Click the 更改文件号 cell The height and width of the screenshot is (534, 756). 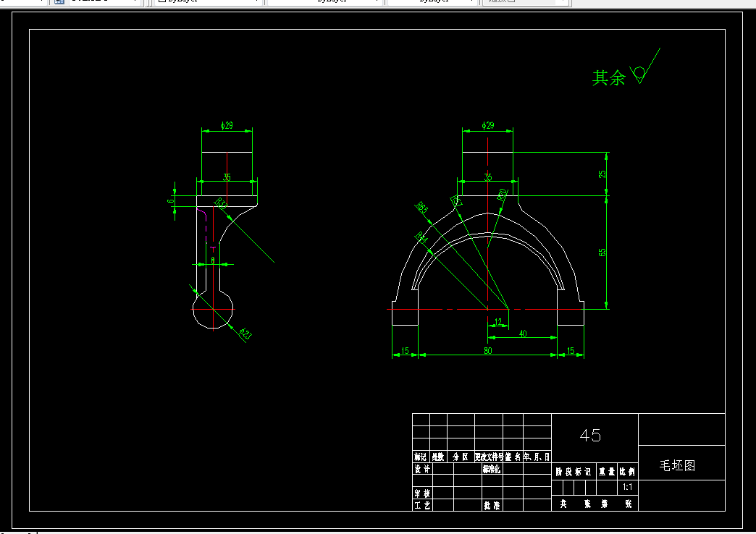[x=489, y=457]
